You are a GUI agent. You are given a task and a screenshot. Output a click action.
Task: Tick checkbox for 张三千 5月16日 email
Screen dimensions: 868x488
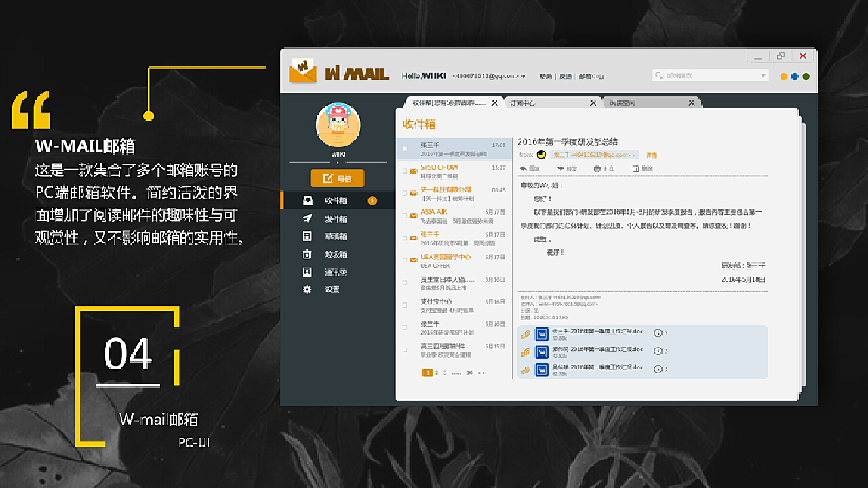(x=405, y=327)
